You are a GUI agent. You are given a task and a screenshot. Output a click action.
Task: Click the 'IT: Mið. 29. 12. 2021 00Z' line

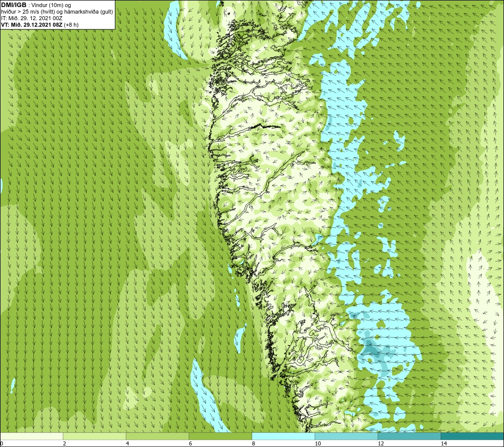click(x=32, y=18)
